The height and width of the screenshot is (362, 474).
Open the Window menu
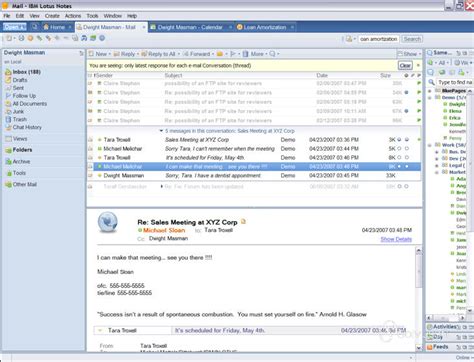click(x=112, y=16)
